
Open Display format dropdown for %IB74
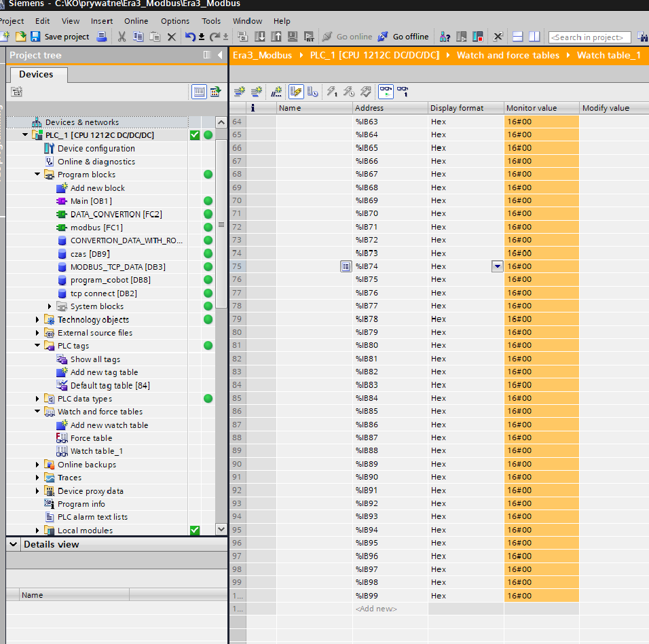[497, 266]
